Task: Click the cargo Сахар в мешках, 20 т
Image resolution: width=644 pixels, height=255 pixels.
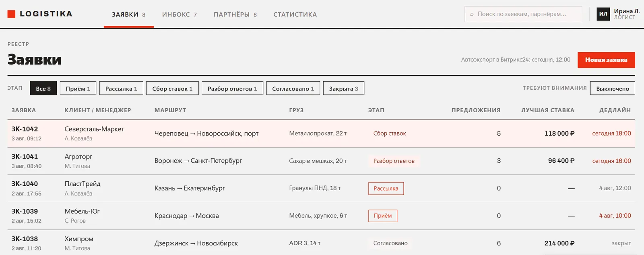Action: (x=318, y=161)
